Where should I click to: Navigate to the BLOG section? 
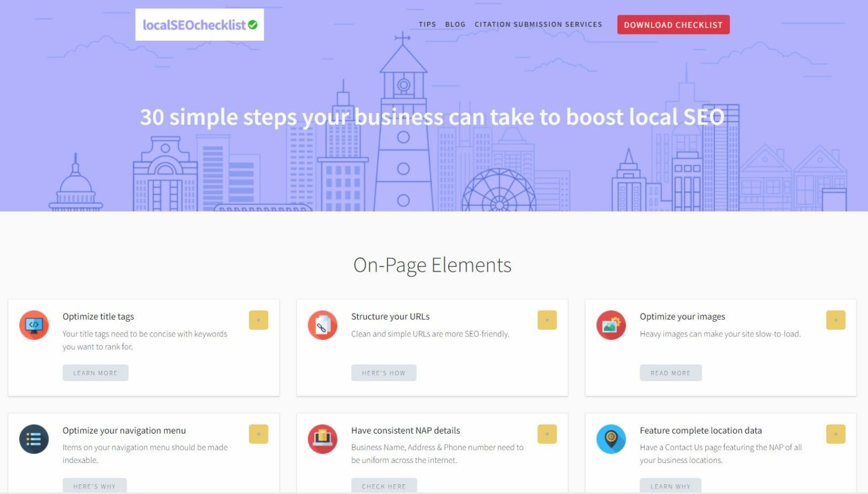click(x=455, y=24)
